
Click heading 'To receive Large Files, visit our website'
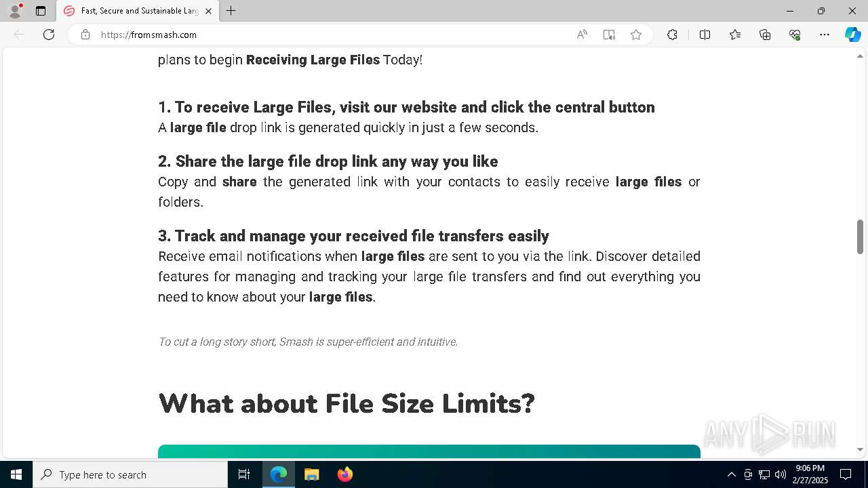coord(406,107)
